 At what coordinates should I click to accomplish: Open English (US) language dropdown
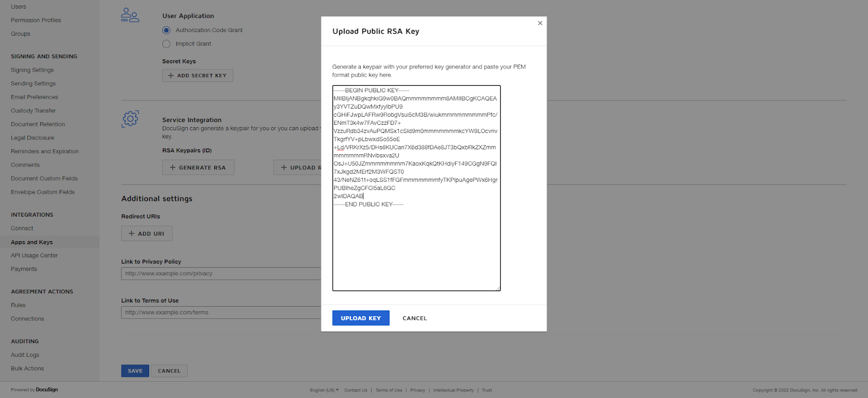pos(324,390)
